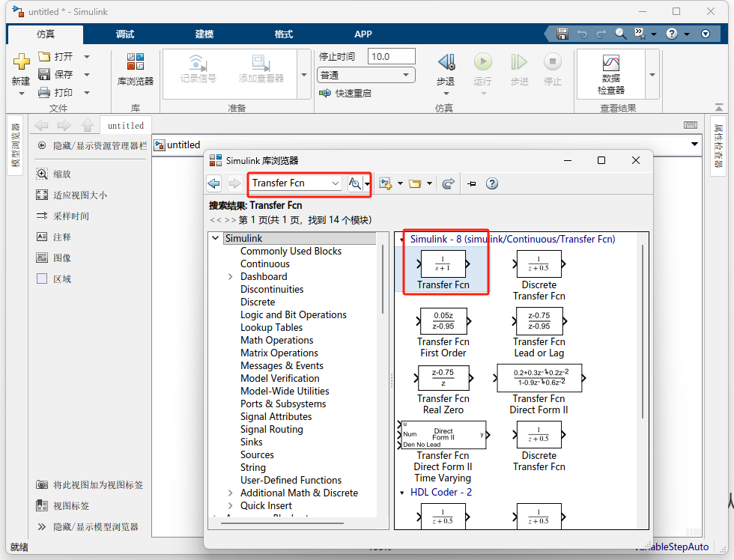
Task: Click the search binoculars icon
Action: pyautogui.click(x=355, y=183)
